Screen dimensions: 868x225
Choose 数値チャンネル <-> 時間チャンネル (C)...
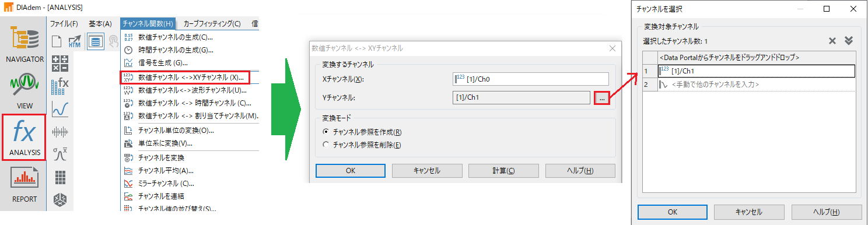[x=190, y=103]
